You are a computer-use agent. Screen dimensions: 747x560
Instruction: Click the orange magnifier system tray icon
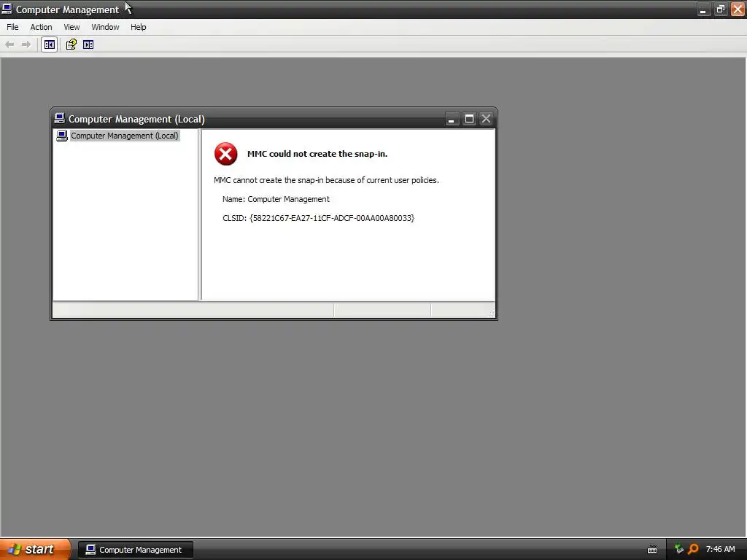pyautogui.click(x=693, y=549)
